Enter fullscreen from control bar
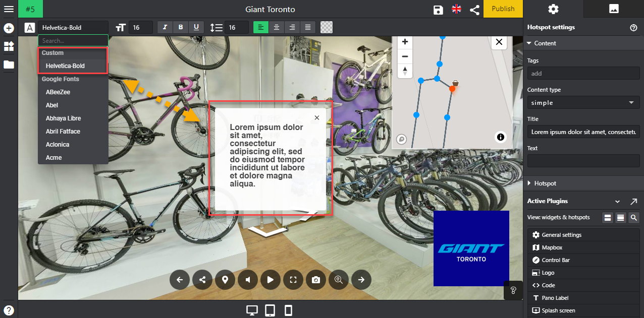This screenshot has width=644, height=318. pos(293,280)
